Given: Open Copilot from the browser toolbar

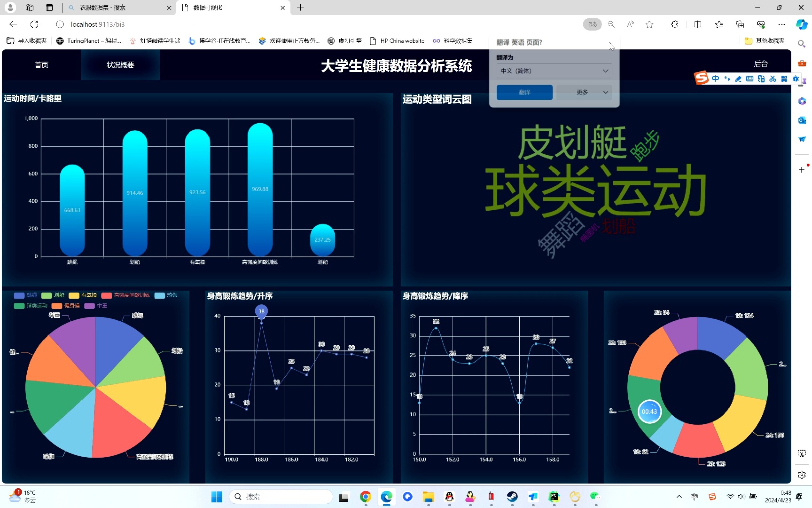Looking at the screenshot, I should click(801, 24).
